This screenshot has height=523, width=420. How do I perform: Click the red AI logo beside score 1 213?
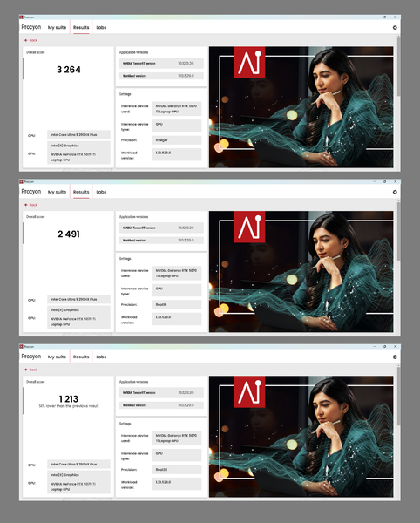click(x=249, y=392)
